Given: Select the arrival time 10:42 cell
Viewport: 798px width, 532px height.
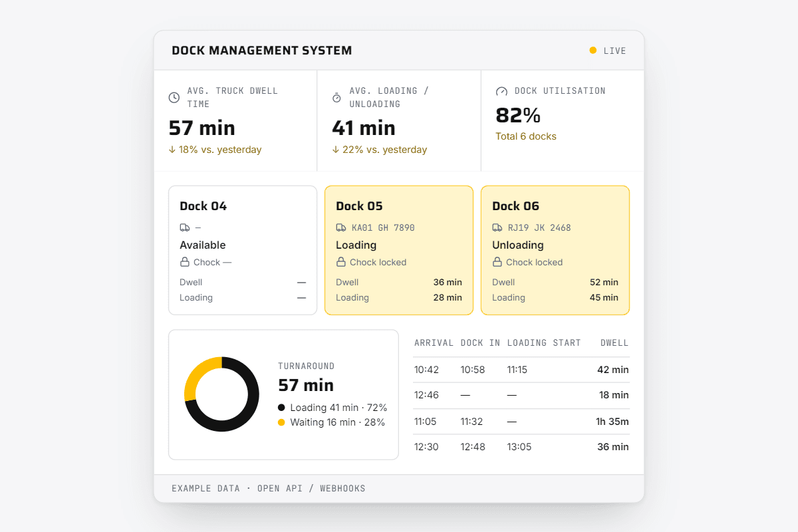Looking at the screenshot, I should [x=426, y=370].
